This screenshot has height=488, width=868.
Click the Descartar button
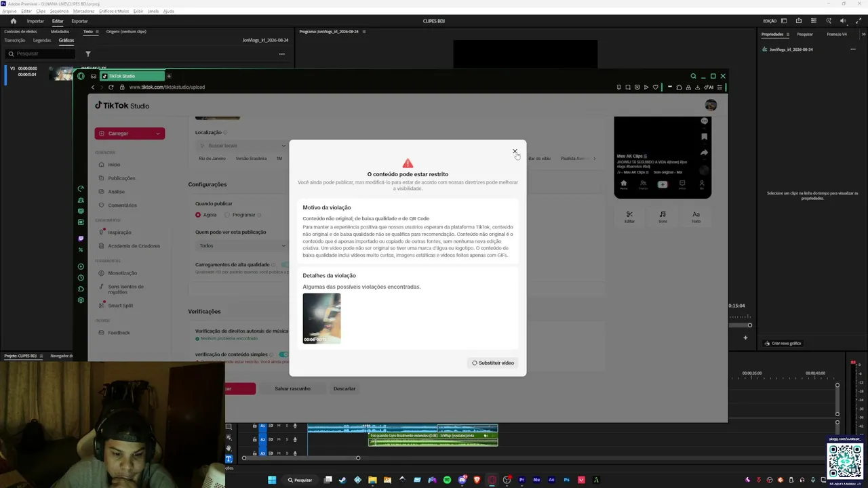[344, 388]
